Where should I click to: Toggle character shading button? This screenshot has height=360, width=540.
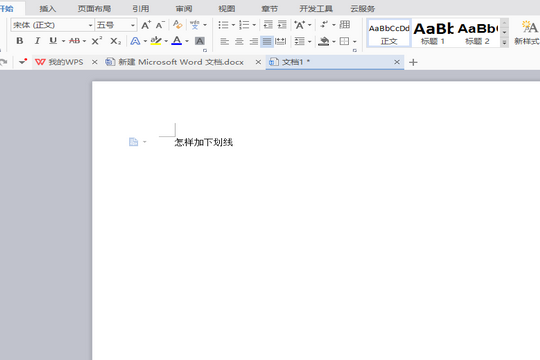(199, 41)
